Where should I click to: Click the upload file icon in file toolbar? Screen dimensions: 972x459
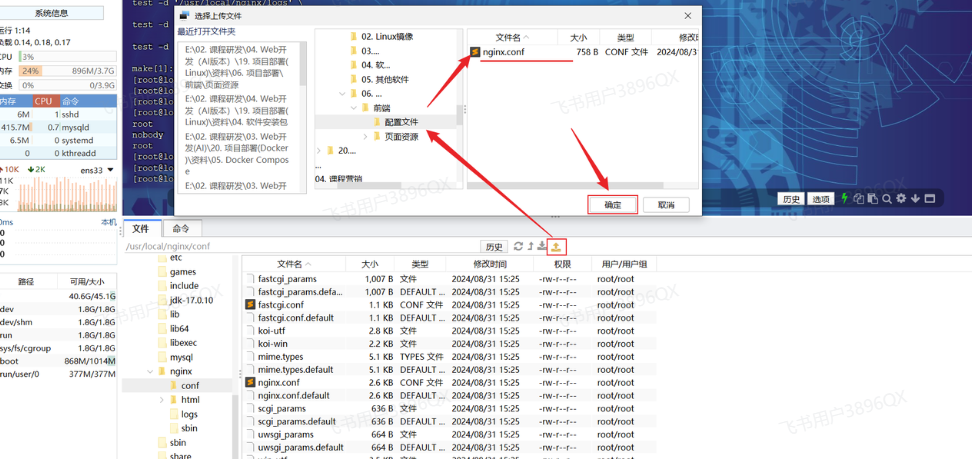tap(557, 247)
